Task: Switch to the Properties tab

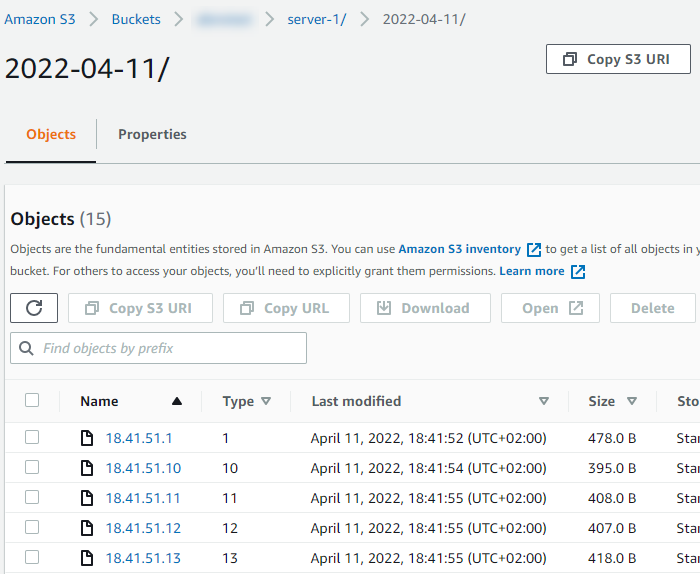Action: (152, 134)
